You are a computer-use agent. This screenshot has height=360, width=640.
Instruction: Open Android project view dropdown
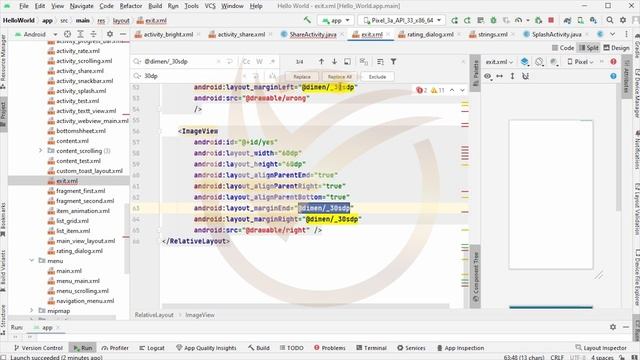click(x=36, y=34)
